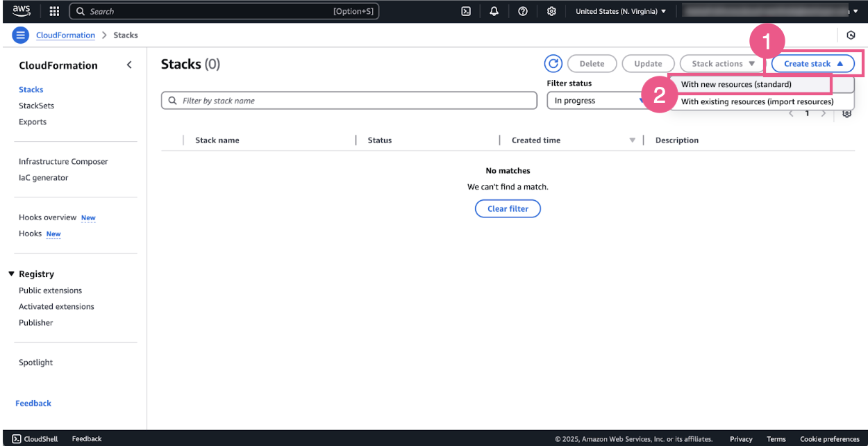This screenshot has width=868, height=446.
Task: Click the Delete button
Action: [x=592, y=63]
